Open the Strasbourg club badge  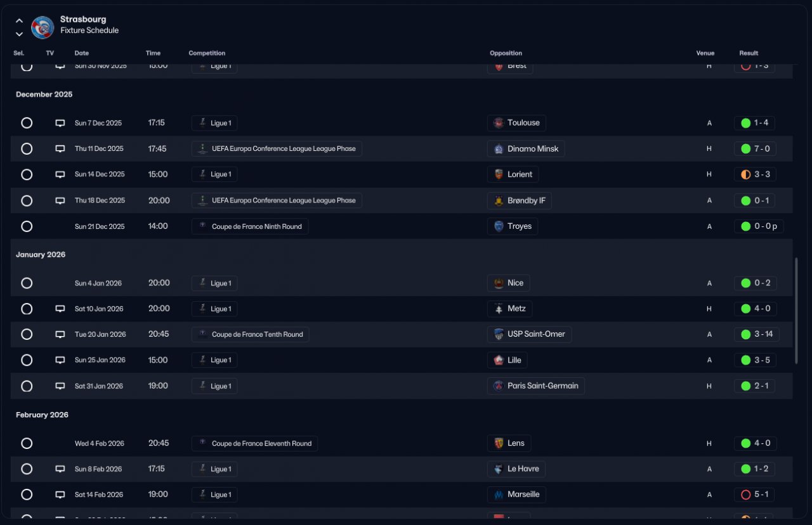point(43,27)
